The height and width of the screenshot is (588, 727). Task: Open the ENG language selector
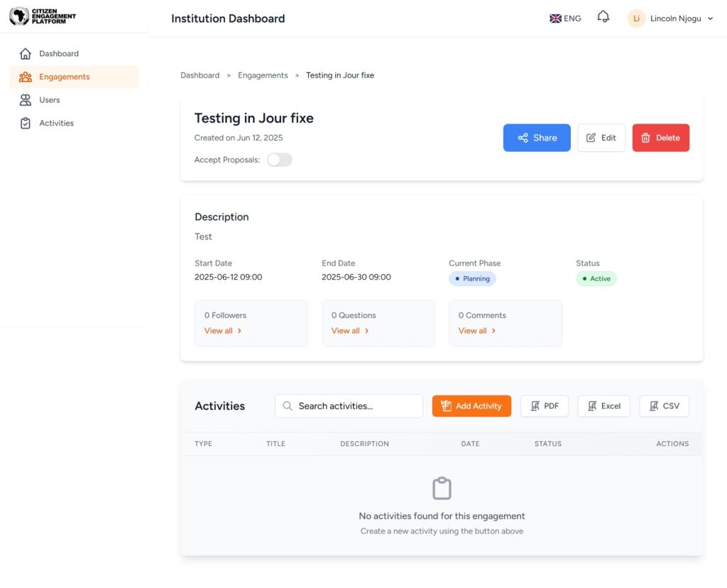(x=572, y=18)
